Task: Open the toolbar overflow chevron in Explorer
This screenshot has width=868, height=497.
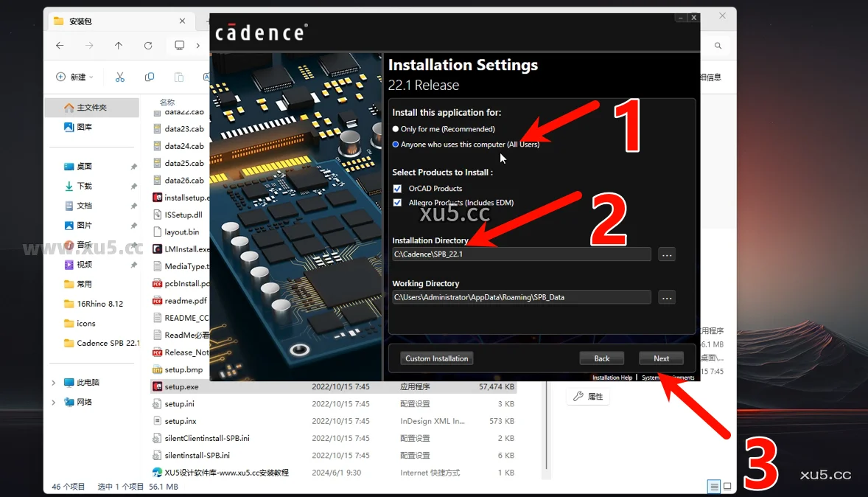Action: click(x=197, y=45)
